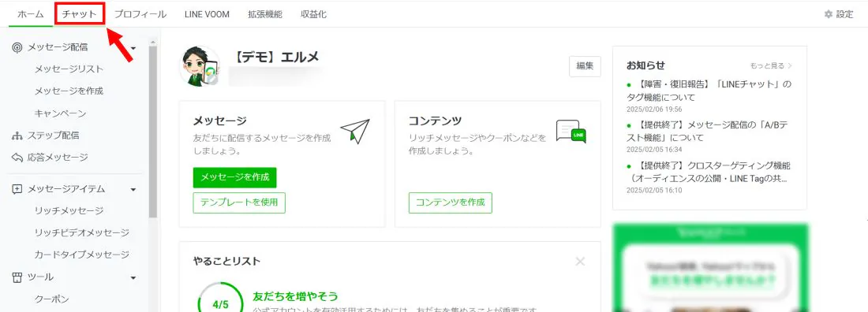Screen dimensions: 868x312
Task: Close the やることリスト card
Action: pos(580,261)
